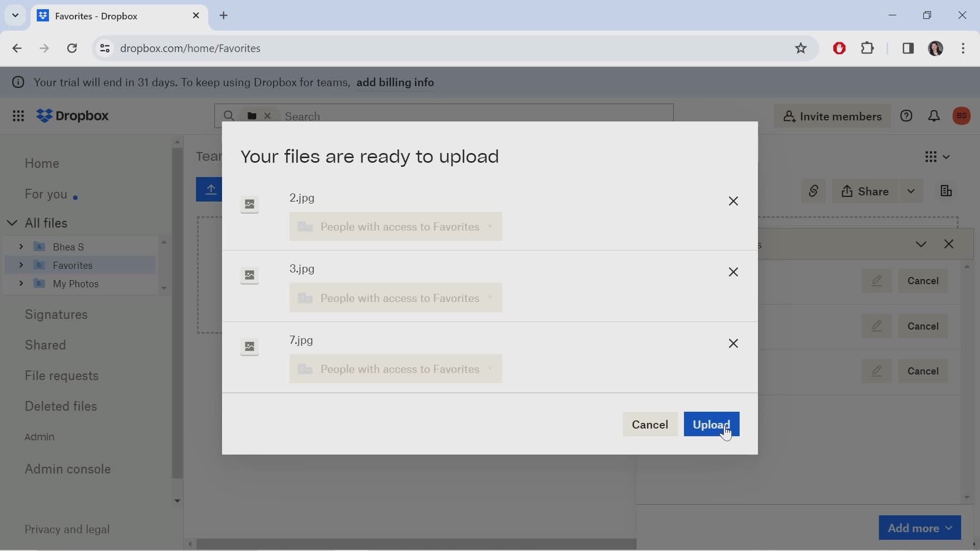980x551 pixels.
Task: Click the apps grid icon top left
Action: [17, 116]
